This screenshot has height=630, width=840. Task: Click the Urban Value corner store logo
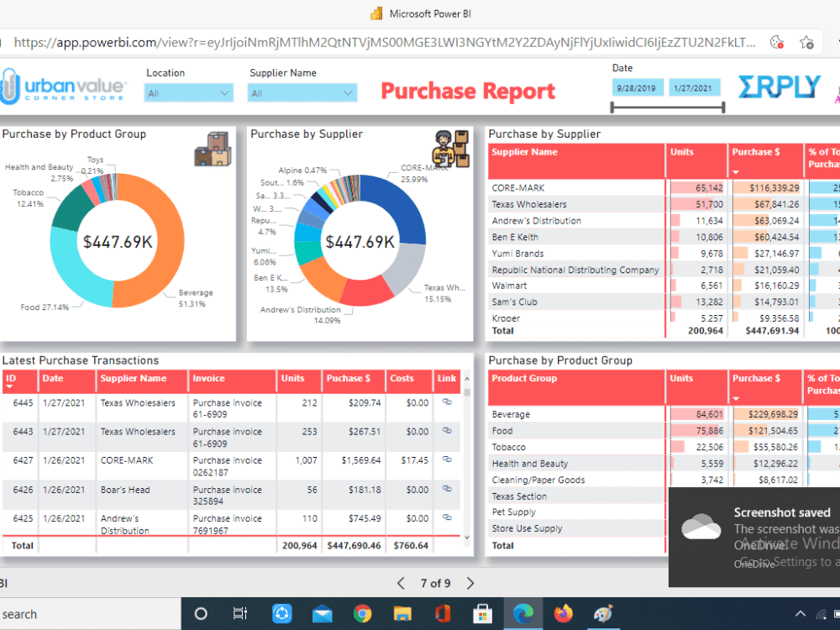pyautogui.click(x=63, y=87)
